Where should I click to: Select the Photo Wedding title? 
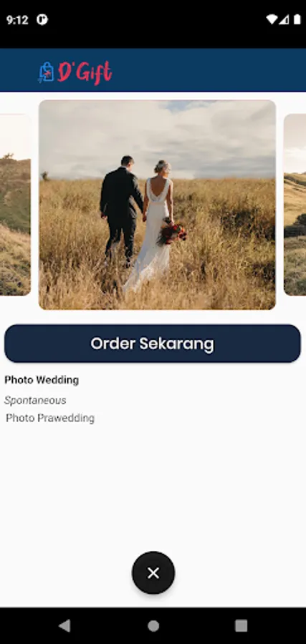(42, 380)
